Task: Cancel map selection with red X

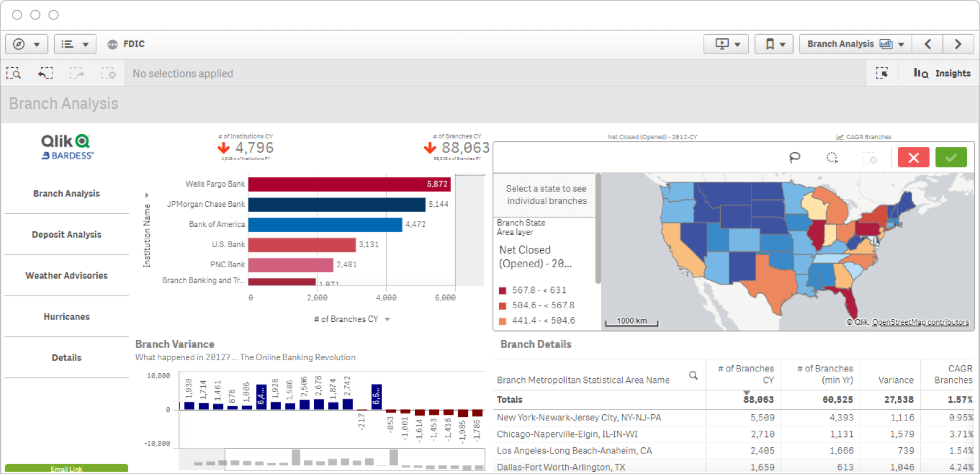Action: point(913,157)
